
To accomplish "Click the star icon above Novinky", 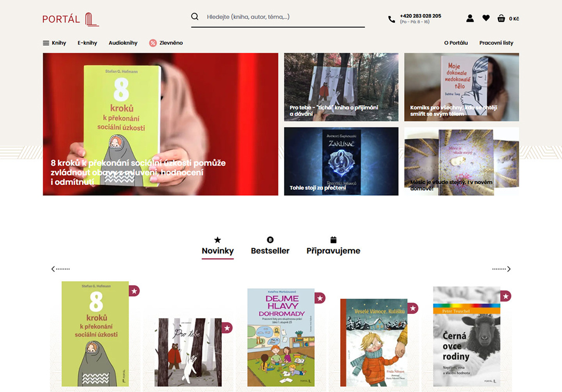I will tap(218, 240).
